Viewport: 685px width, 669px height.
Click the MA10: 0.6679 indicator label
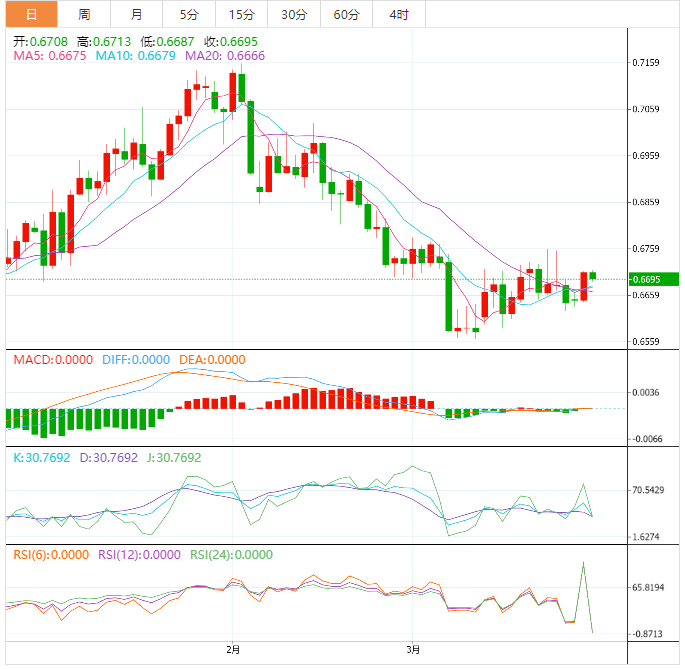(x=135, y=55)
